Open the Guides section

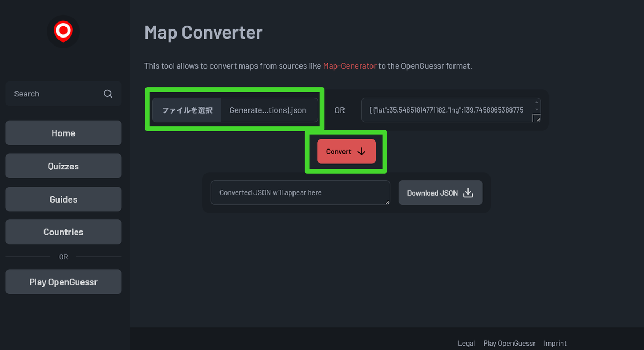coord(63,199)
